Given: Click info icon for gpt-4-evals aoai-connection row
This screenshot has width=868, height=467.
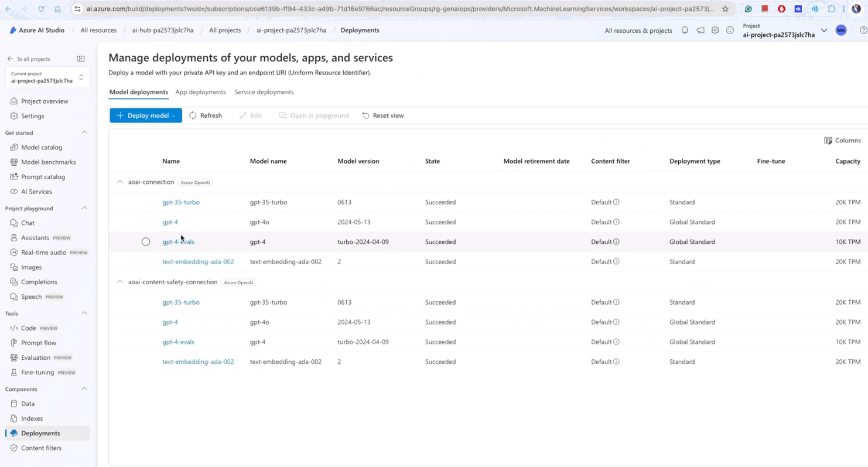Looking at the screenshot, I should point(616,241).
